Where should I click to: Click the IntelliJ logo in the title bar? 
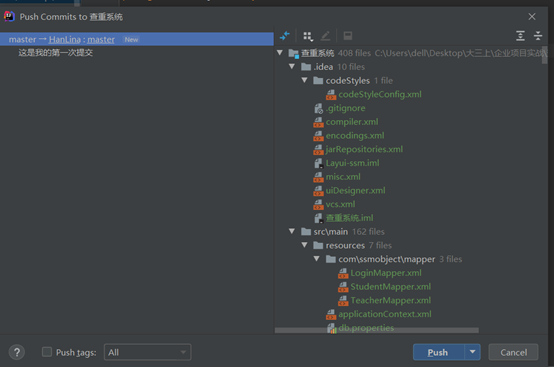pyautogui.click(x=9, y=17)
